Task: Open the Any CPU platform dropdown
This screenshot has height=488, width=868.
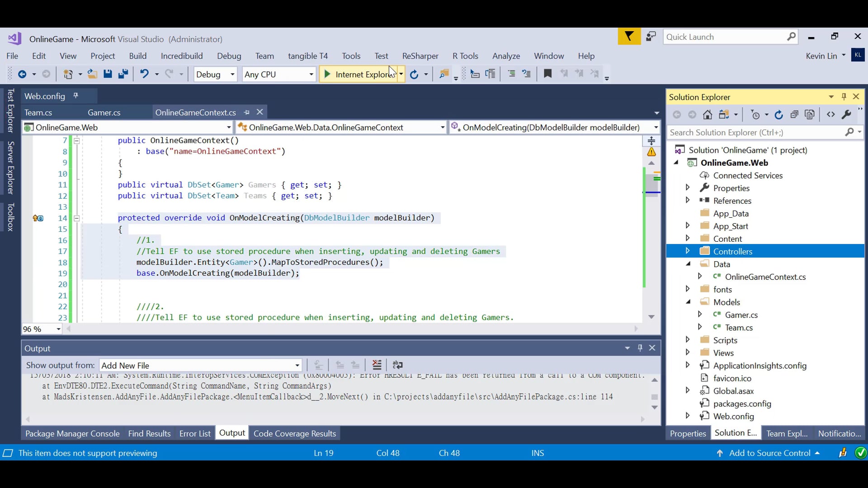Action: click(x=311, y=74)
